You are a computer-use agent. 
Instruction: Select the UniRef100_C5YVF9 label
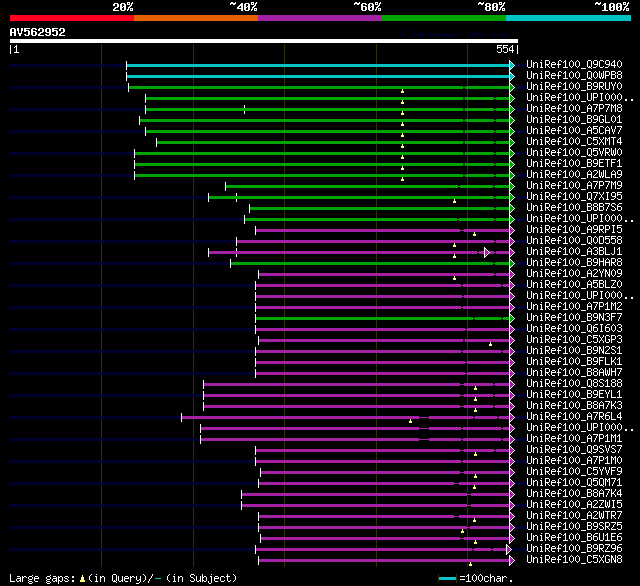point(574,472)
